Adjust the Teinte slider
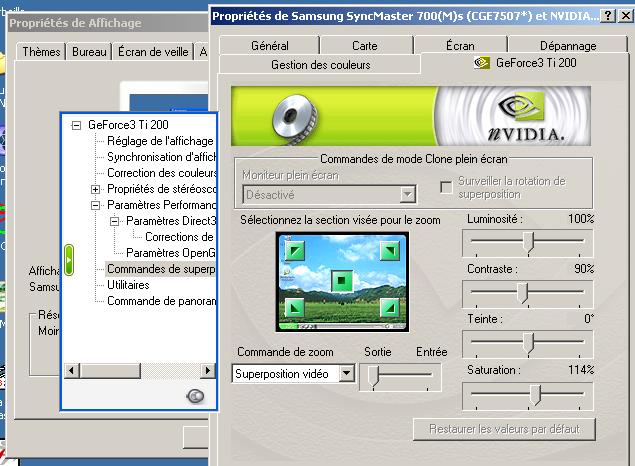 point(528,343)
